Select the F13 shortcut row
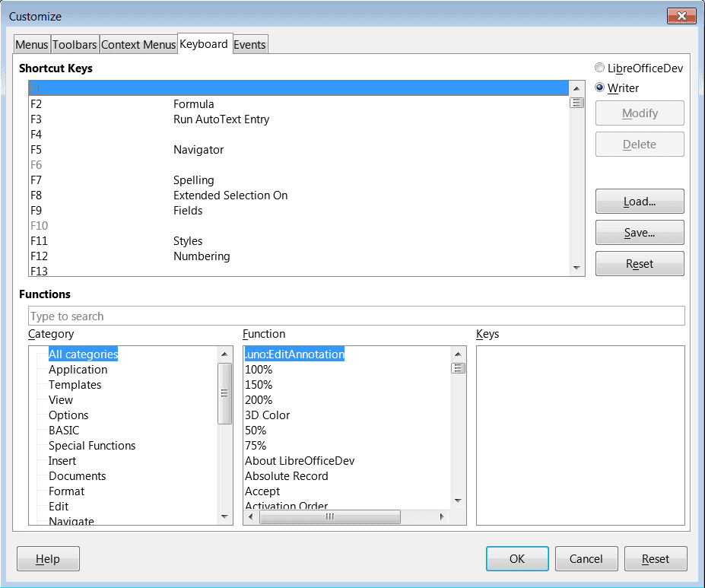This screenshot has width=705, height=588. (299, 271)
